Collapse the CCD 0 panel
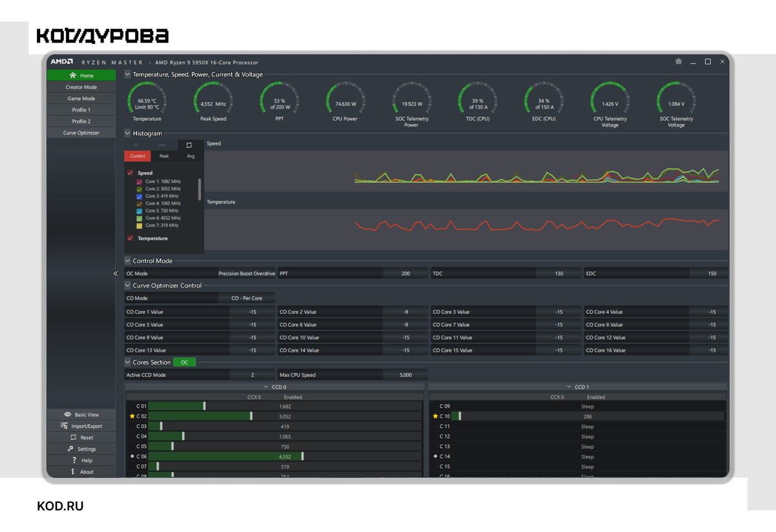 [265, 387]
